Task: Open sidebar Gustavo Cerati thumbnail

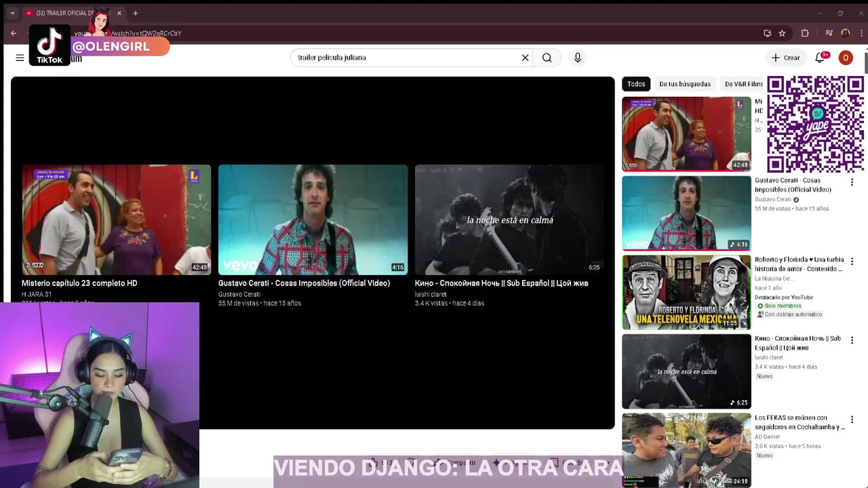Action: point(686,213)
